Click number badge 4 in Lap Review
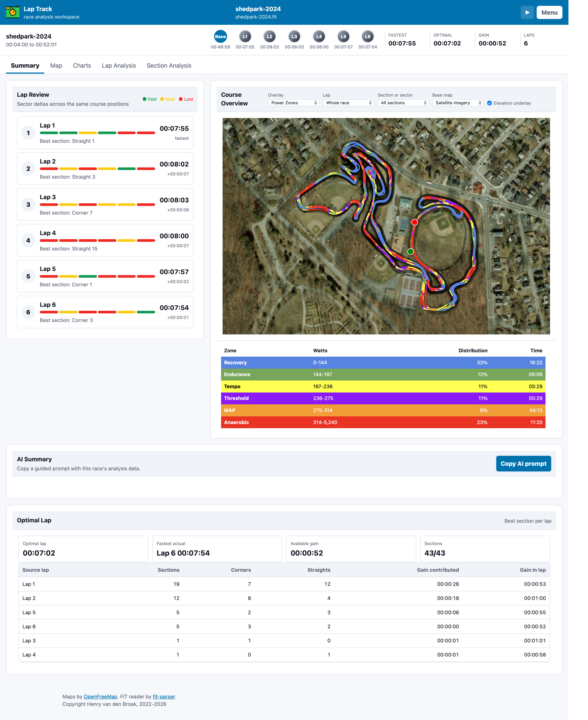This screenshot has height=720, width=588. [28, 240]
